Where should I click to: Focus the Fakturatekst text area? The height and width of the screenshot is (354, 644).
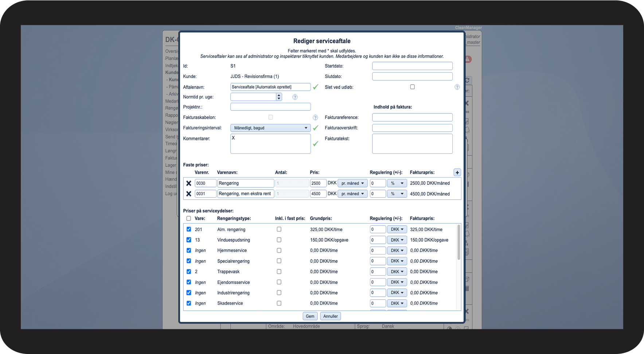click(x=412, y=144)
